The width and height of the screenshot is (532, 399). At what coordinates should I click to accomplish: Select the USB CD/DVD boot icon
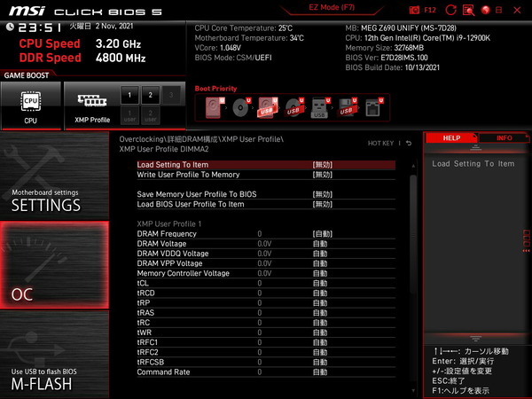pyautogui.click(x=294, y=107)
